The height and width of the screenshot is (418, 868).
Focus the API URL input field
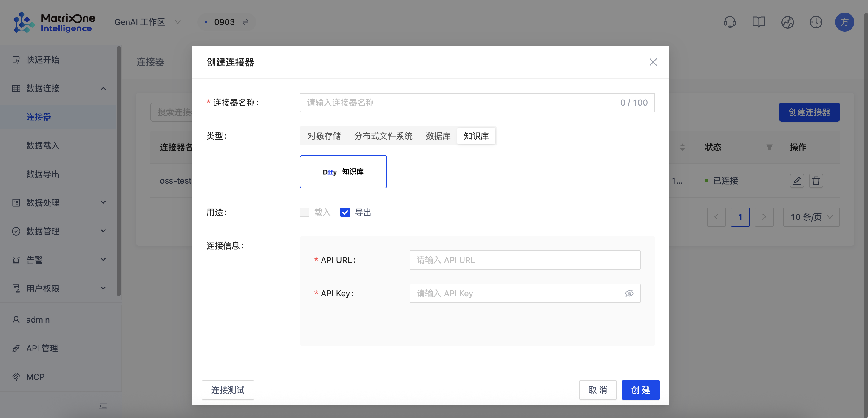(x=525, y=260)
